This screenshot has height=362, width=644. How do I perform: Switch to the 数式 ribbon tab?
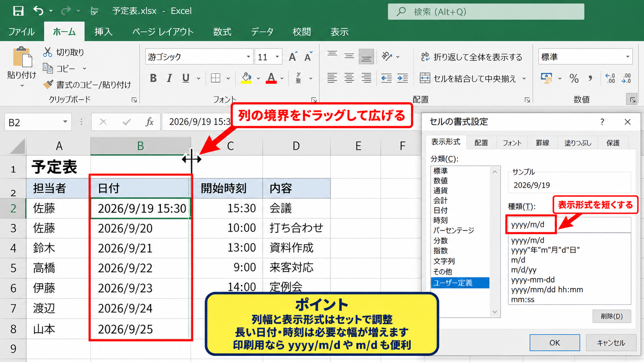pos(222,32)
